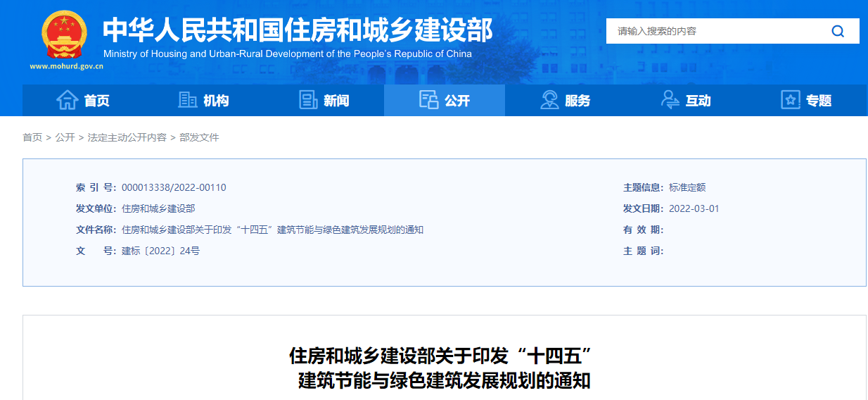Click the star box icon beside 专题
The height and width of the screenshot is (400, 868).
pos(791,100)
